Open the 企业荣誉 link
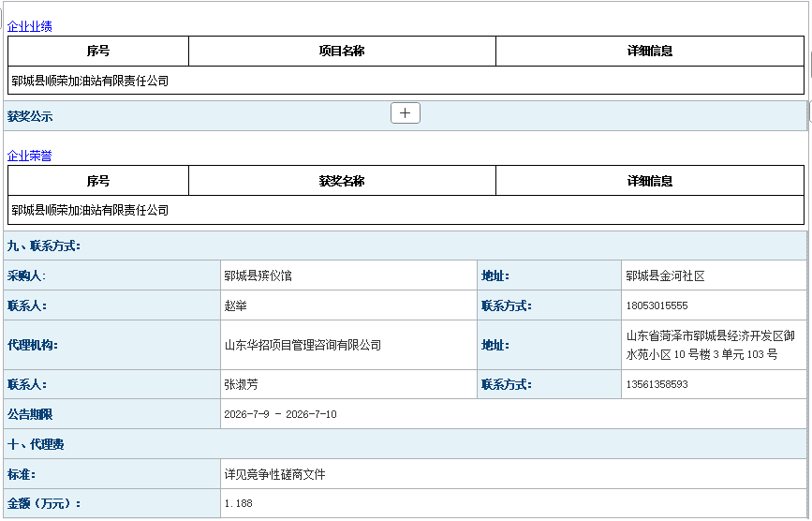812x521 pixels. 30,156
